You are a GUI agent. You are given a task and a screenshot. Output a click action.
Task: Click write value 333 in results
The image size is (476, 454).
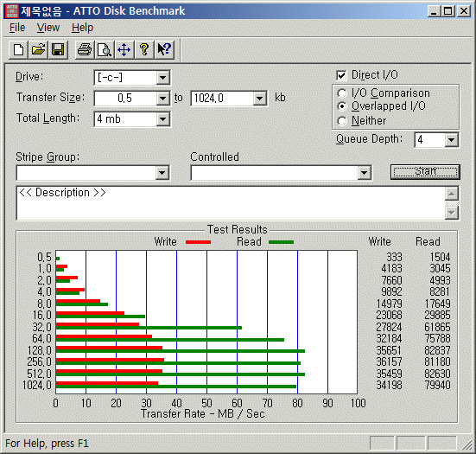(x=394, y=257)
